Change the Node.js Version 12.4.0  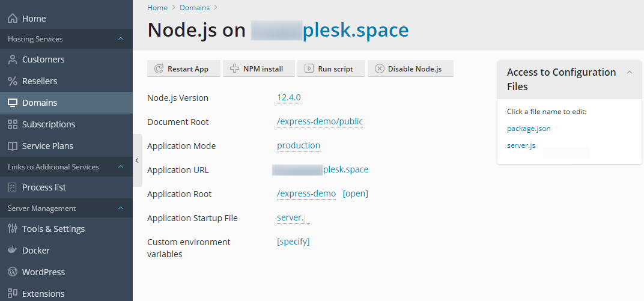(289, 98)
